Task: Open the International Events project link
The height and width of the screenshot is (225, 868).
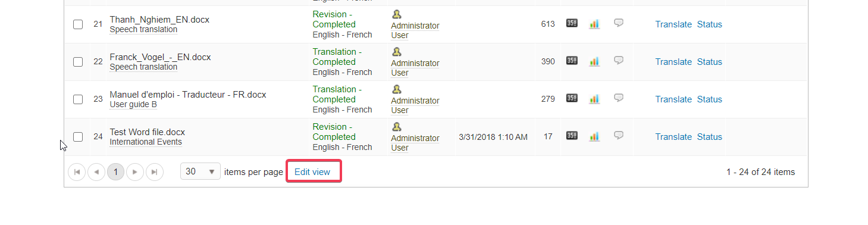Action: 146,142
